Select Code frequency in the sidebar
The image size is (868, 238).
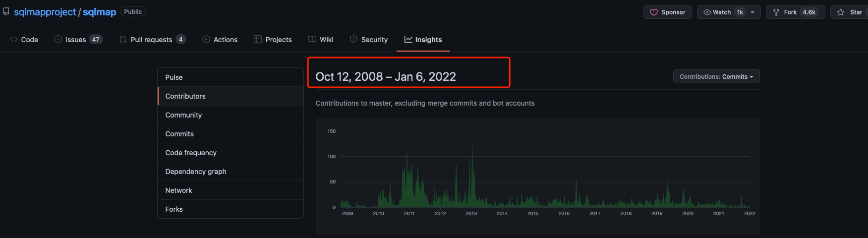(191, 153)
